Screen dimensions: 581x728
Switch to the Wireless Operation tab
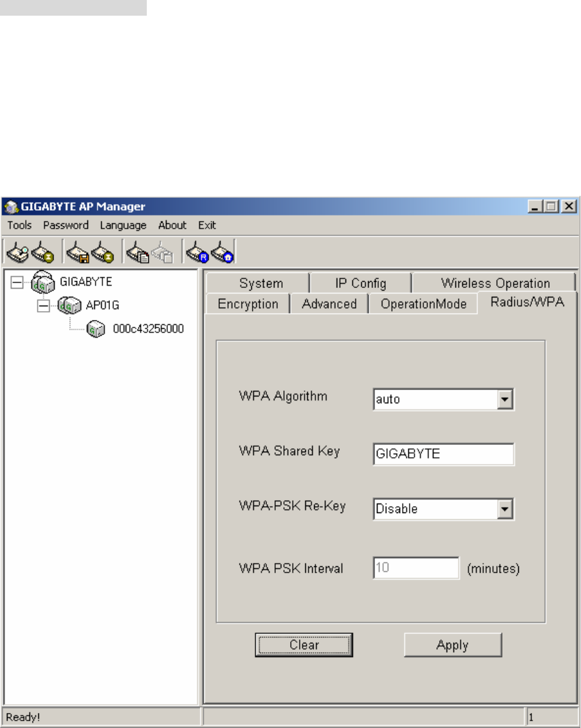[494, 283]
